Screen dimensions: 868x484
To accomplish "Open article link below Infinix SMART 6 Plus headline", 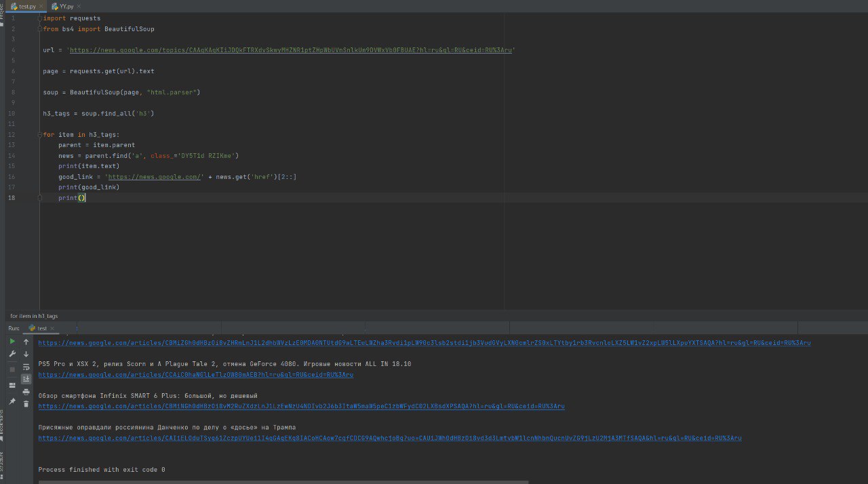I will coord(302,407).
